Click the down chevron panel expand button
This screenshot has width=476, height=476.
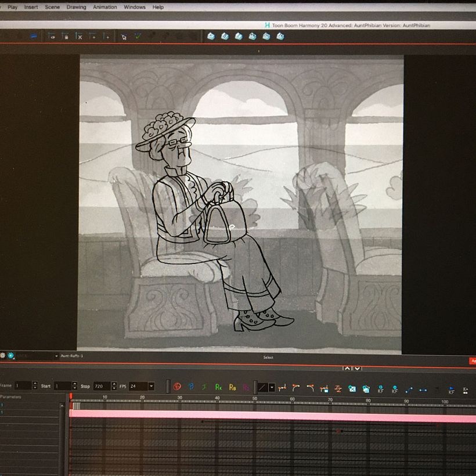[358, 368]
